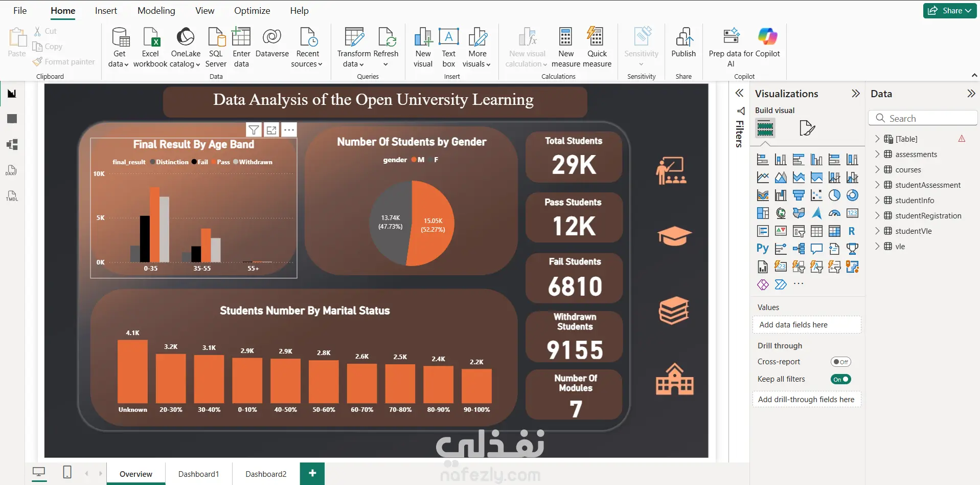The width and height of the screenshot is (980, 485).
Task: Open TMDL view icon
Action: tap(12, 195)
